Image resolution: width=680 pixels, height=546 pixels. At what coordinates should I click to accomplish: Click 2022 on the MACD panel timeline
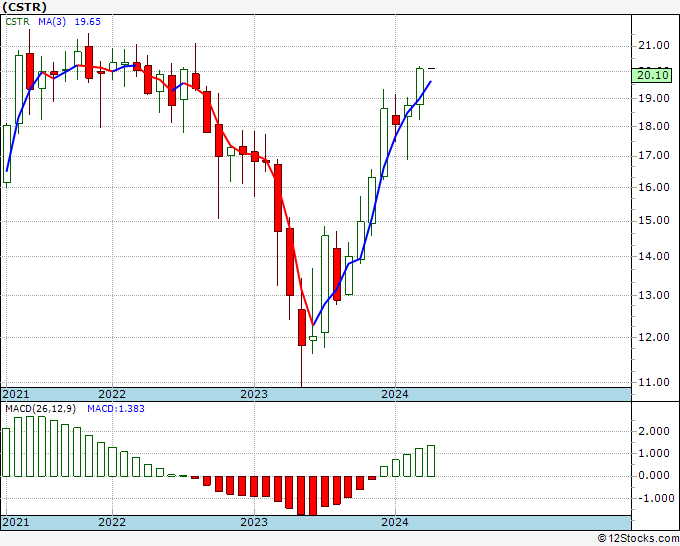pyautogui.click(x=112, y=522)
